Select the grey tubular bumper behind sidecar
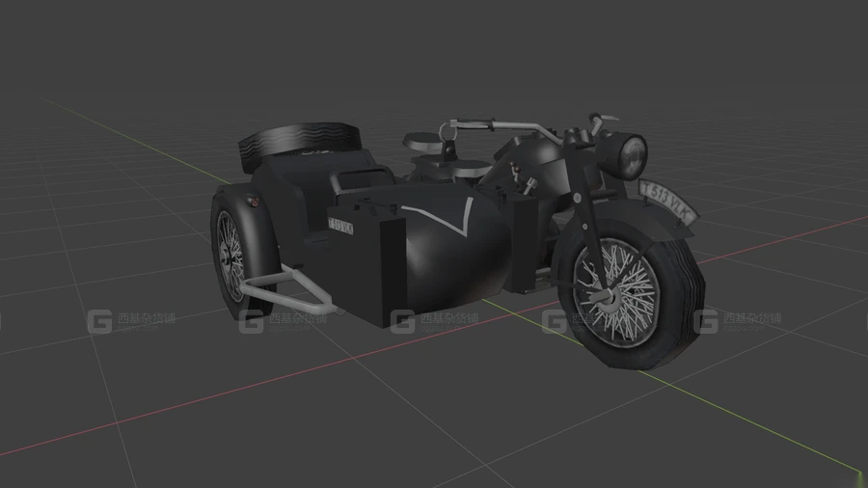The width and height of the screenshot is (868, 488). 287,291
